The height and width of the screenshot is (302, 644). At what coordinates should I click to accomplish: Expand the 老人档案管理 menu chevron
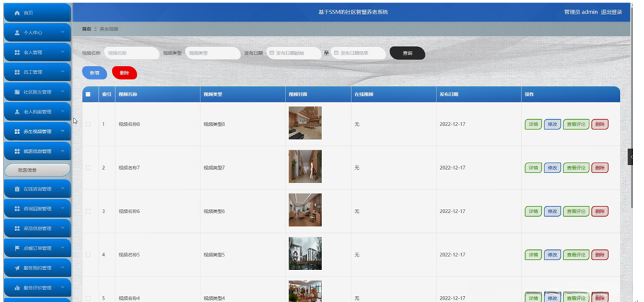(x=62, y=111)
